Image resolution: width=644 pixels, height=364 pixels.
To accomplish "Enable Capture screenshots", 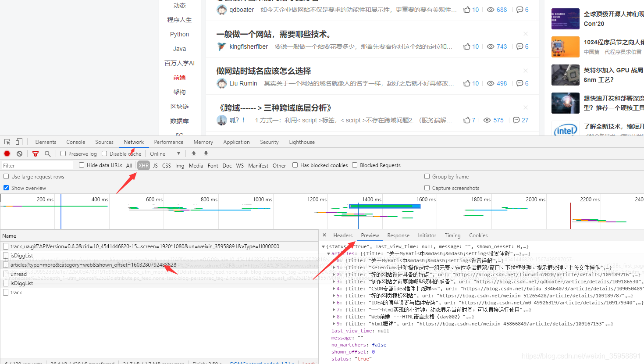I will (427, 188).
